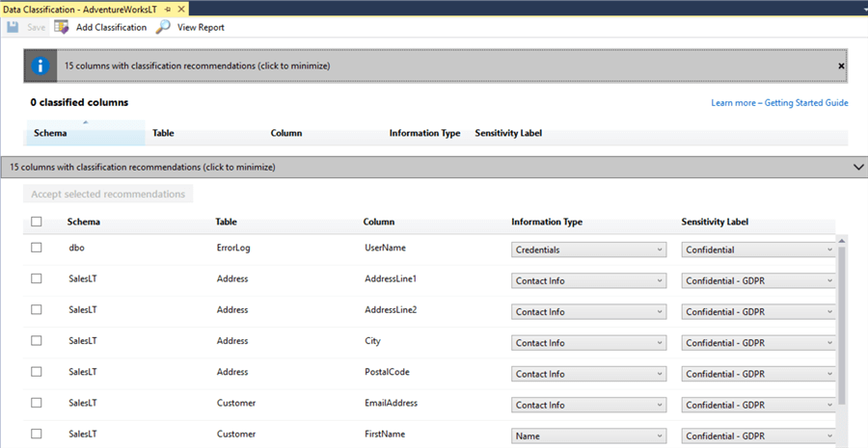The height and width of the screenshot is (448, 868).
Task: Check the ErrorLog UserName row checkbox
Action: (x=37, y=248)
